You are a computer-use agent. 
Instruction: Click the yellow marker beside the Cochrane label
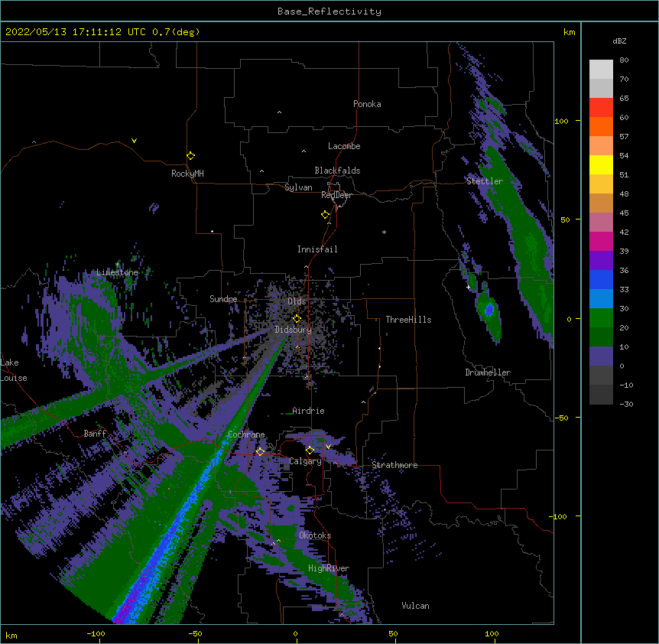point(260,452)
